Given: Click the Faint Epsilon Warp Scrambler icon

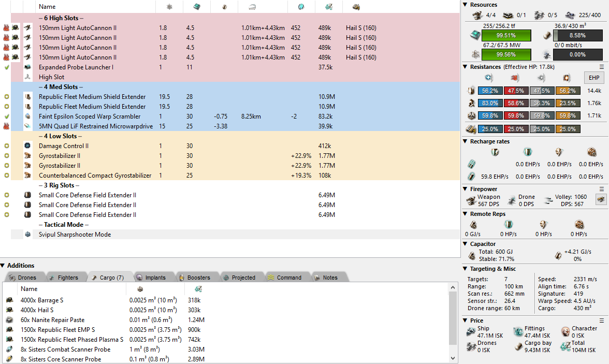Looking at the screenshot, I should tap(28, 117).
